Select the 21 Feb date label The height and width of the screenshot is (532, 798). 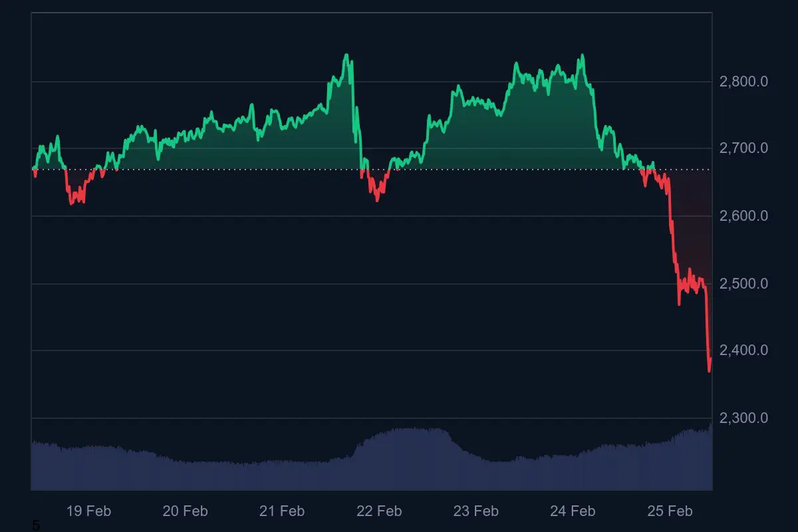(282, 511)
